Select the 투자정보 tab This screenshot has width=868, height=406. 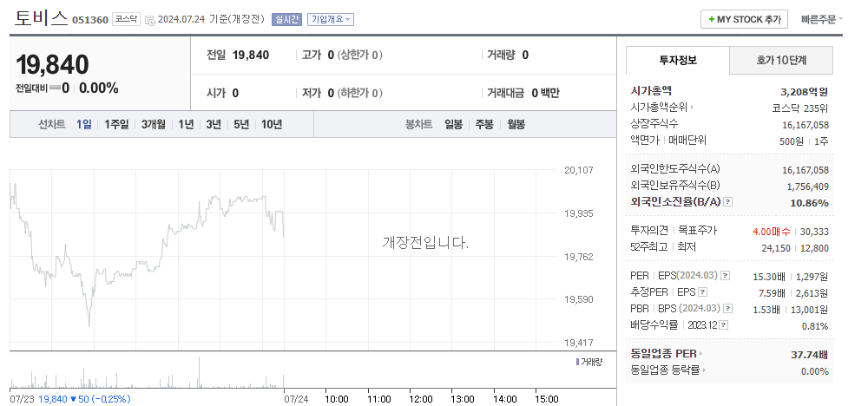tap(678, 60)
